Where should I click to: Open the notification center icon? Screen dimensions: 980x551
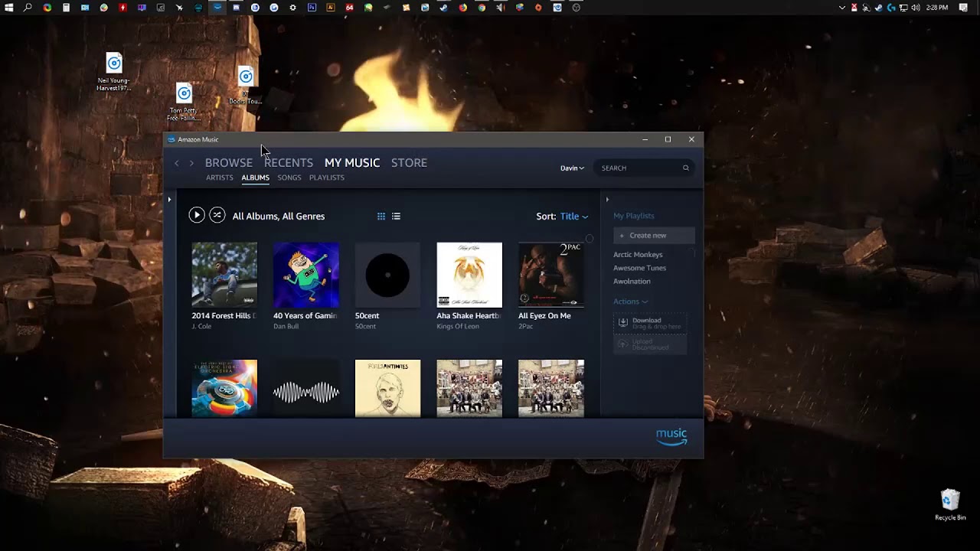[963, 8]
